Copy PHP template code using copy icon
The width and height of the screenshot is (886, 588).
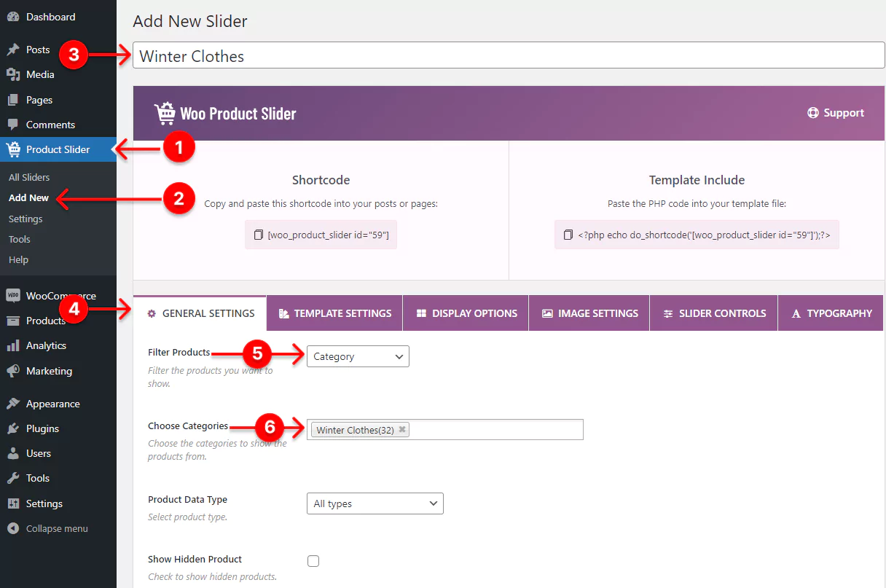point(568,235)
